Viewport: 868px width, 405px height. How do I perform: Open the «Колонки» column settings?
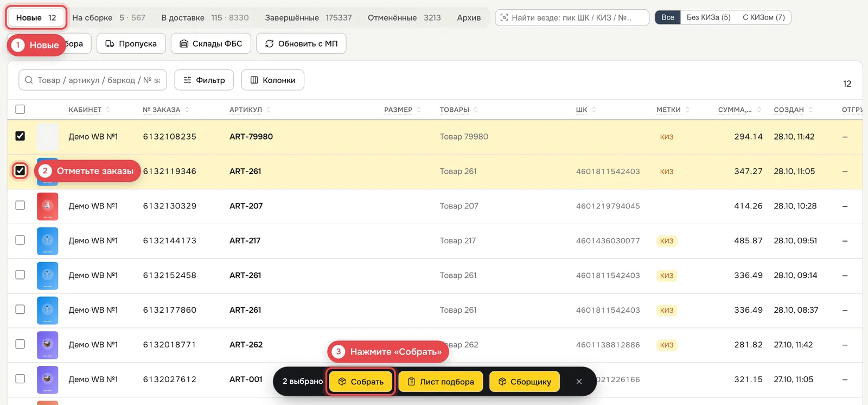pyautogui.click(x=273, y=80)
